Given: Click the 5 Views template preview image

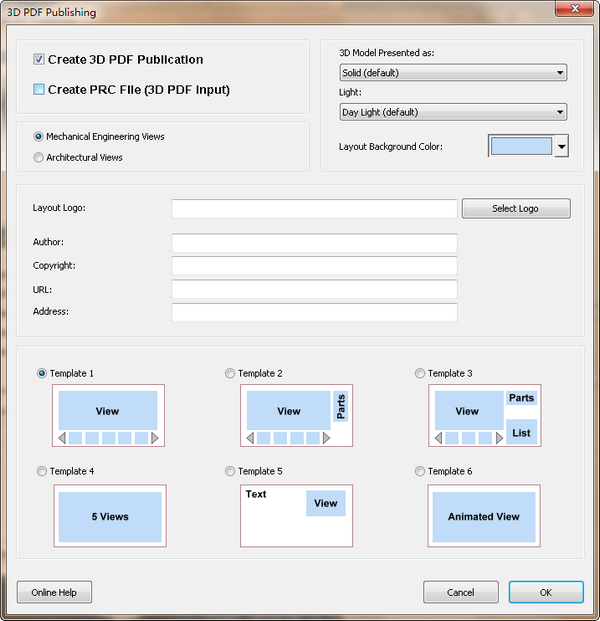Looking at the screenshot, I should pyautogui.click(x=110, y=516).
